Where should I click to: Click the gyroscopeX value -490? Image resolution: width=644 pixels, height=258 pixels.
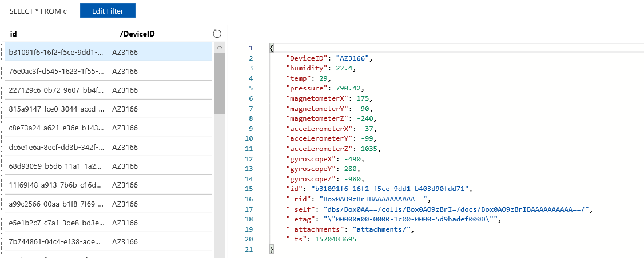click(352, 158)
